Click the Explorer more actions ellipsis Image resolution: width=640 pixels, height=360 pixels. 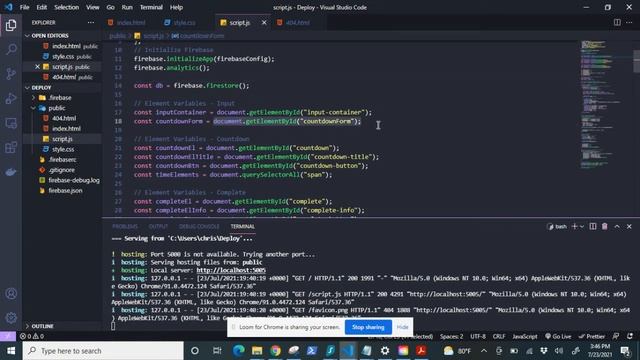click(91, 22)
